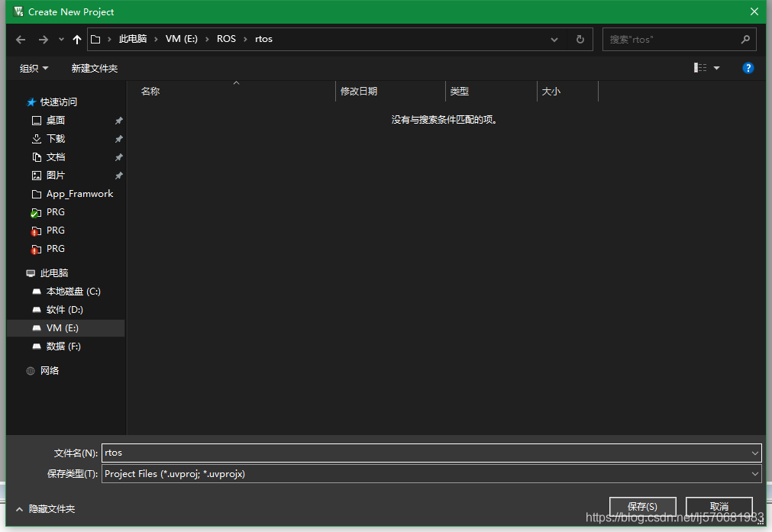This screenshot has width=772, height=532.
Task: Open recent locations dropdown arrow
Action: pyautogui.click(x=61, y=40)
